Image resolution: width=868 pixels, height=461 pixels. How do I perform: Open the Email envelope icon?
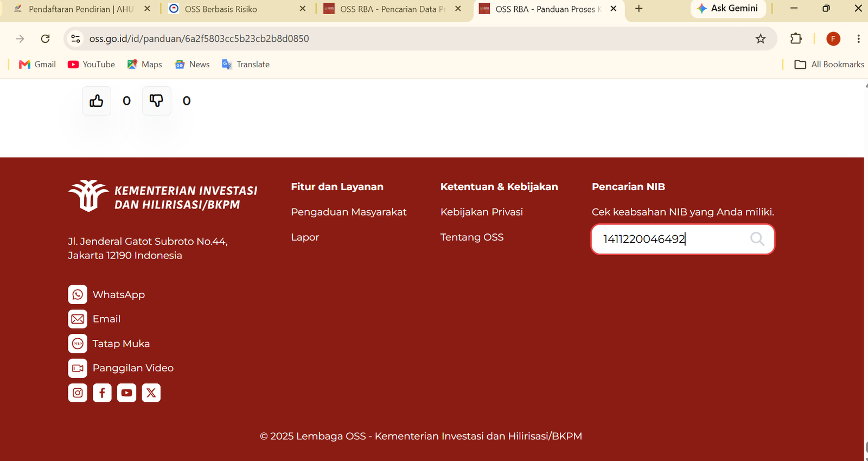tap(78, 319)
